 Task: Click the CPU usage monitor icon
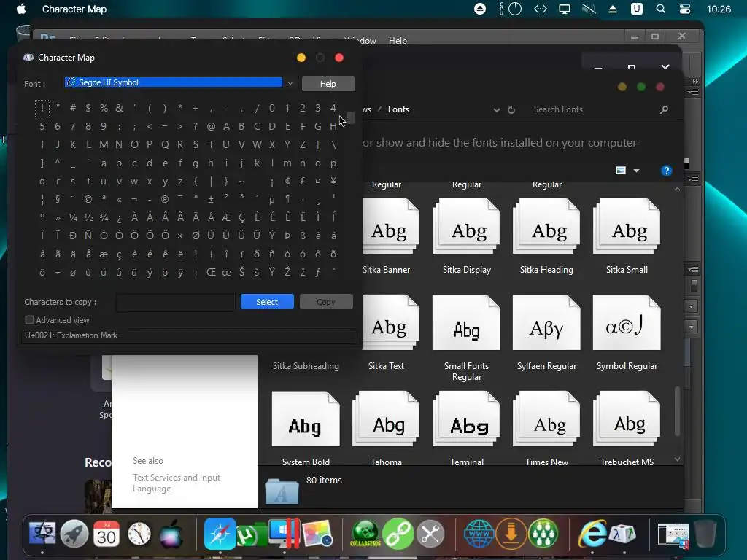511,9
